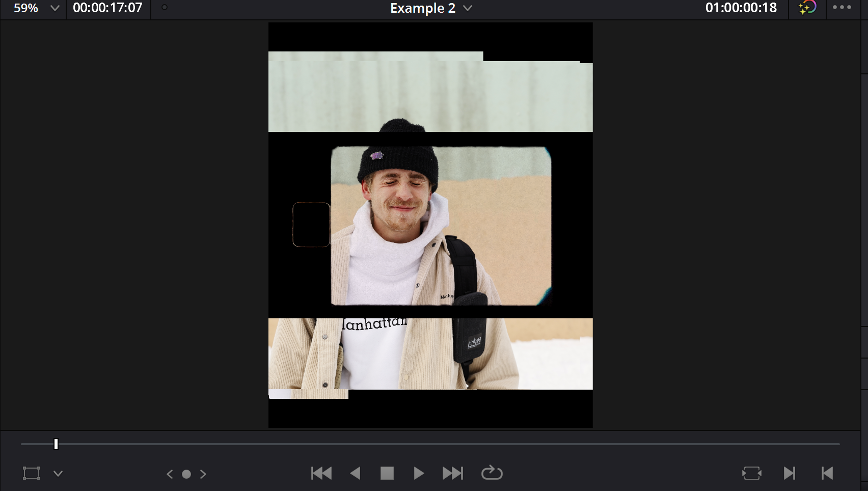
Task: Go to the next marker arrow
Action: click(203, 474)
